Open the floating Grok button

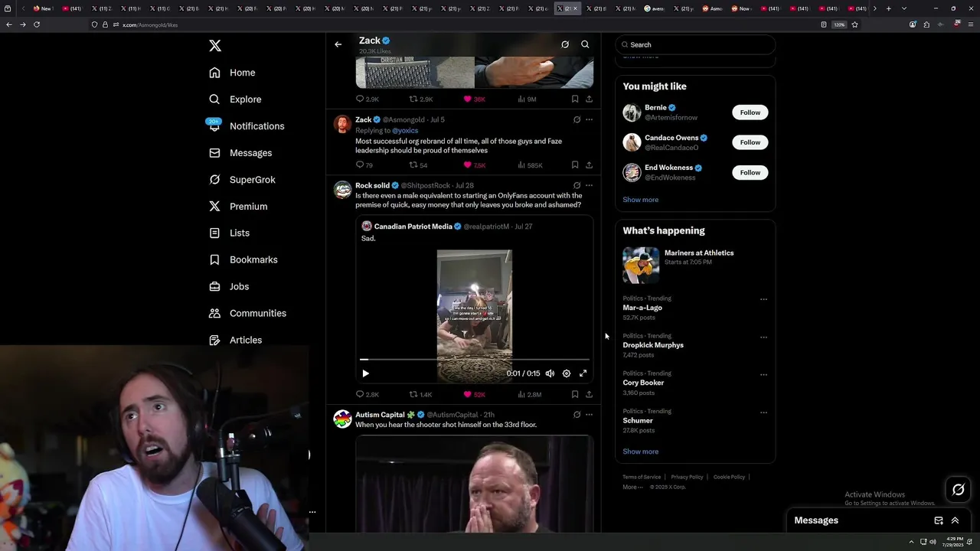tap(959, 490)
